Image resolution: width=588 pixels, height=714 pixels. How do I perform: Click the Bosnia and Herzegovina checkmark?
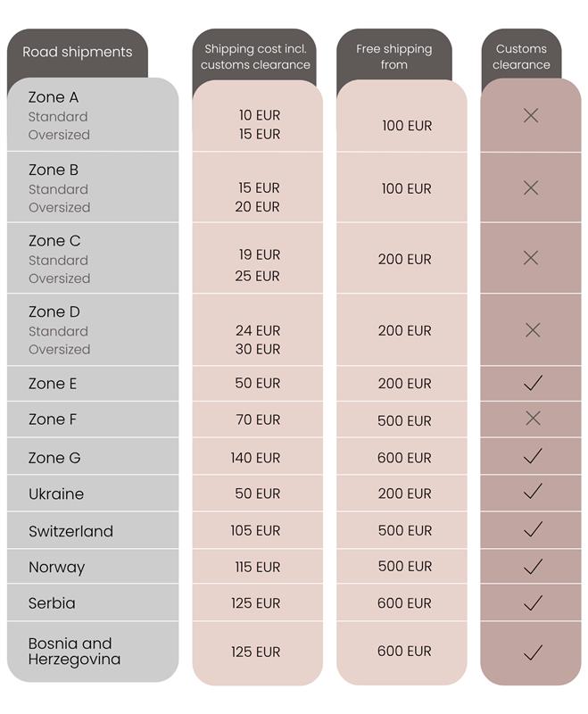click(533, 652)
